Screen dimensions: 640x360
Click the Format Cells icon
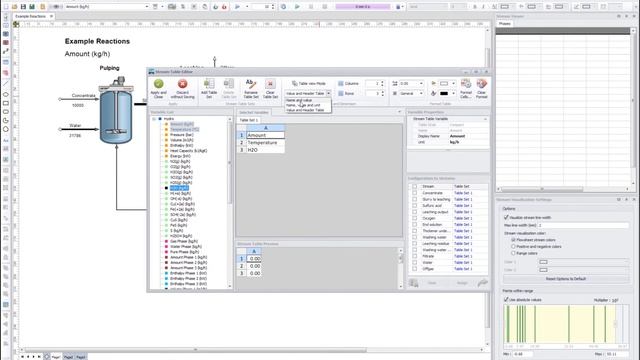[x=465, y=84]
